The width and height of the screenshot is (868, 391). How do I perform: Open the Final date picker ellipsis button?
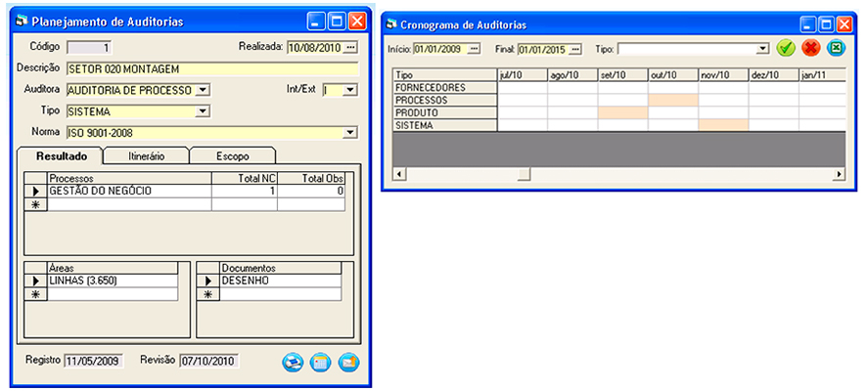click(575, 49)
